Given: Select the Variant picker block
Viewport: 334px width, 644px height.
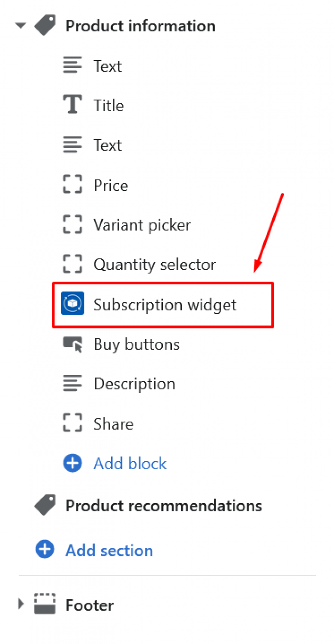Looking at the screenshot, I should tap(127, 225).
